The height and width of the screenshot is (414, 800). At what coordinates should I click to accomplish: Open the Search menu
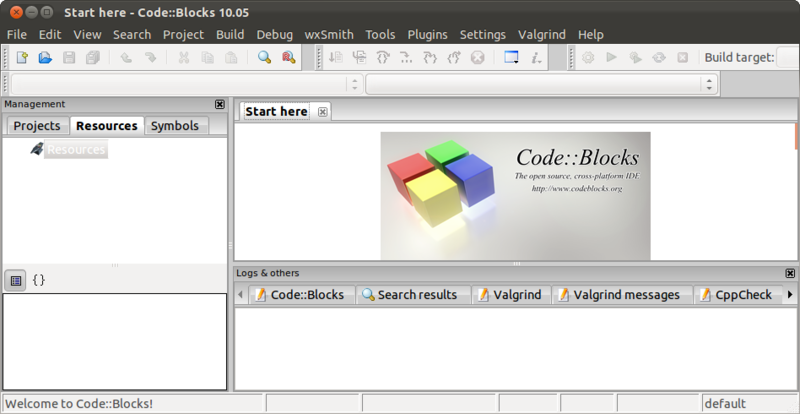[x=132, y=35]
